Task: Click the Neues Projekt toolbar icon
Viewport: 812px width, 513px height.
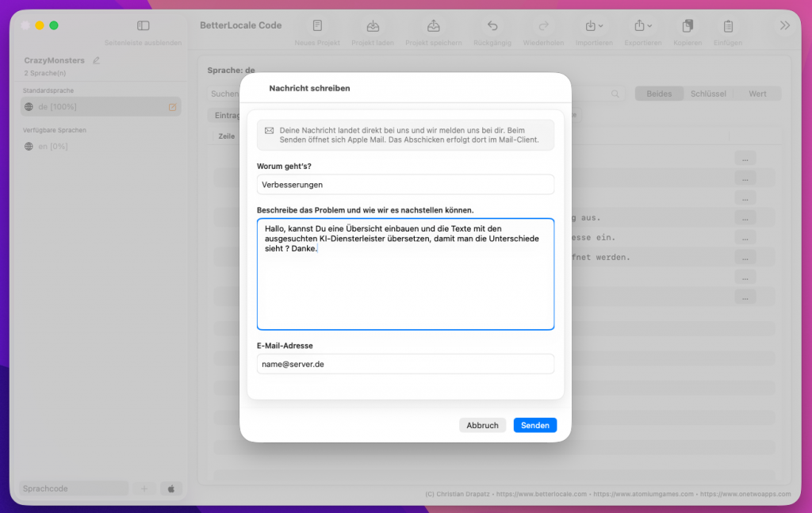Action: (317, 26)
